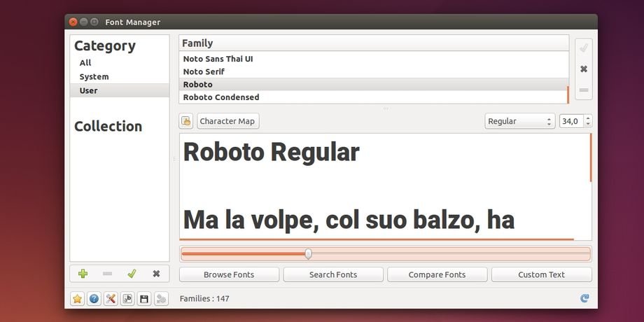This screenshot has width=644, height=322.
Task: Select Noto Sans Thai UI family
Action: 374,59
